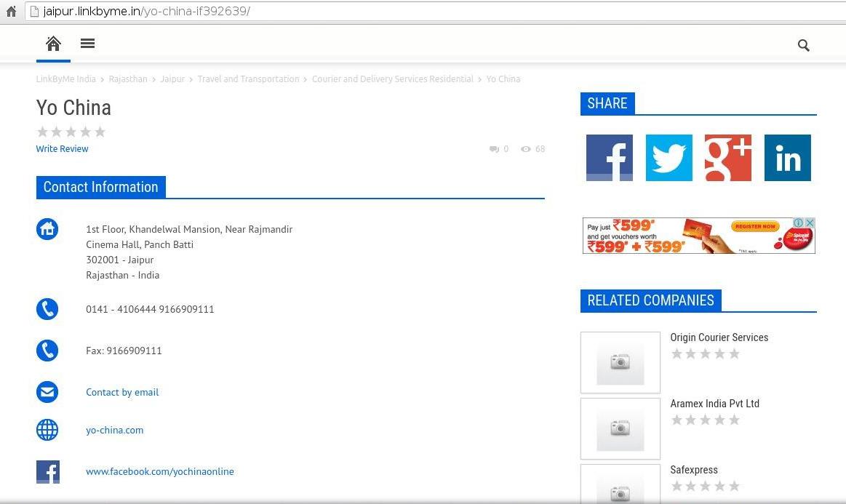Open Travel and Transportation breadcrumb
The height and width of the screenshot is (504, 846).
click(248, 79)
